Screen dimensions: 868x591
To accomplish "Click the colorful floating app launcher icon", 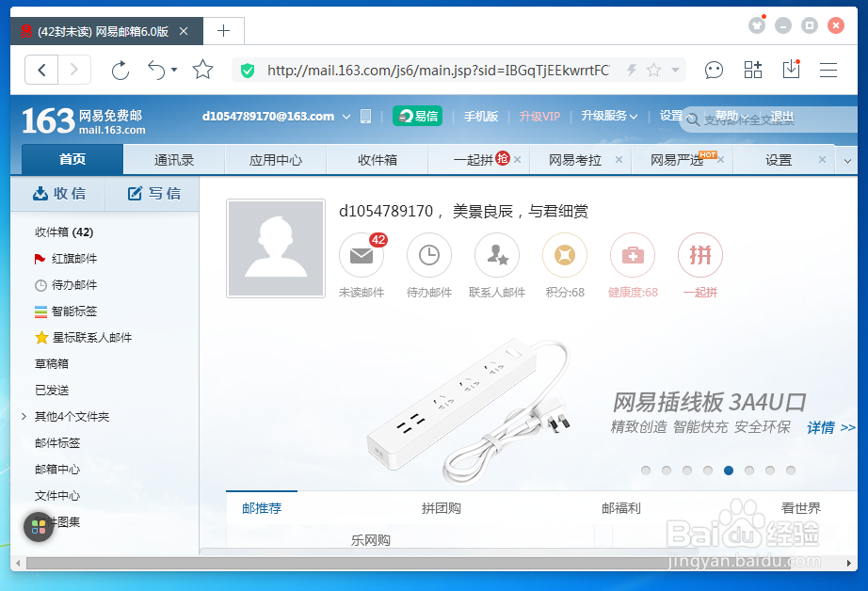I will [x=39, y=526].
